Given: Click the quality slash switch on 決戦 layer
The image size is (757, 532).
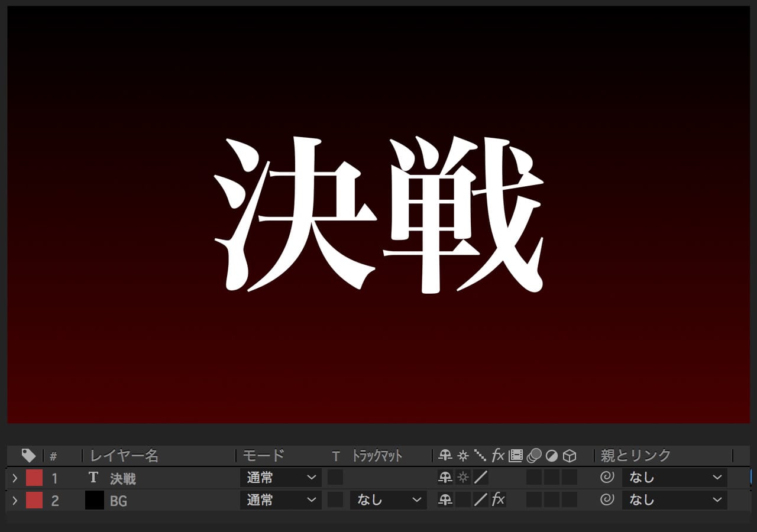Looking at the screenshot, I should coord(481,478).
